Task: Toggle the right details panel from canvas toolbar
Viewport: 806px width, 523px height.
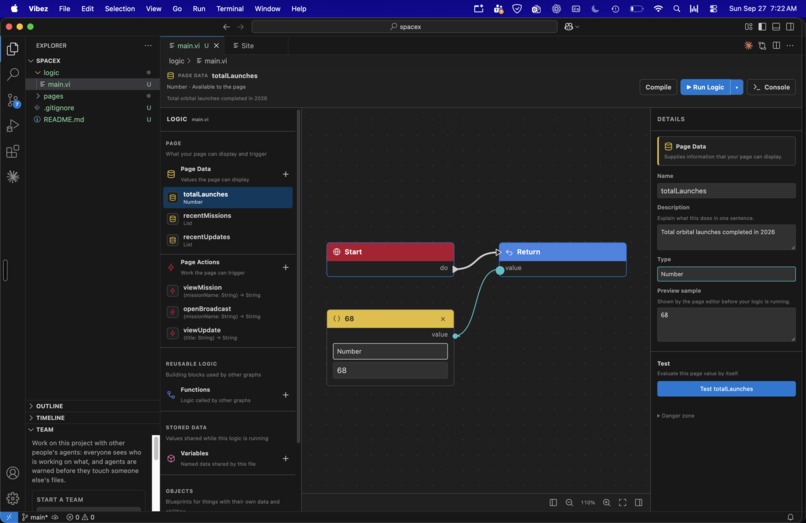Action: click(638, 502)
